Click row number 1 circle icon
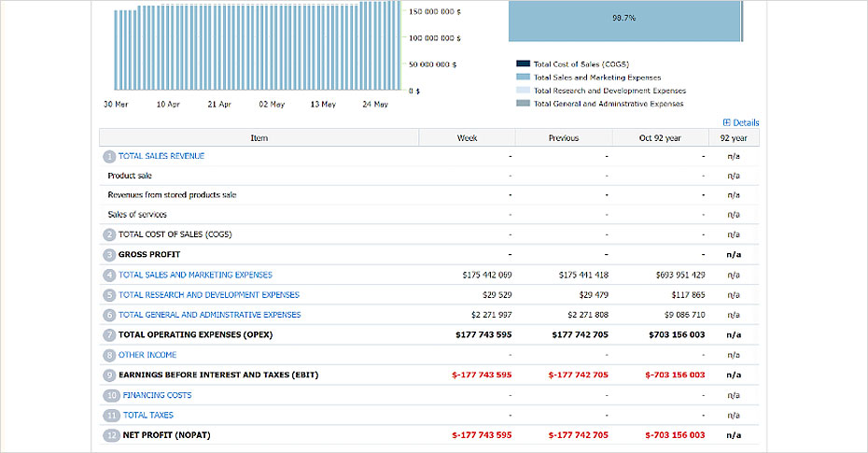The image size is (868, 453). point(110,156)
